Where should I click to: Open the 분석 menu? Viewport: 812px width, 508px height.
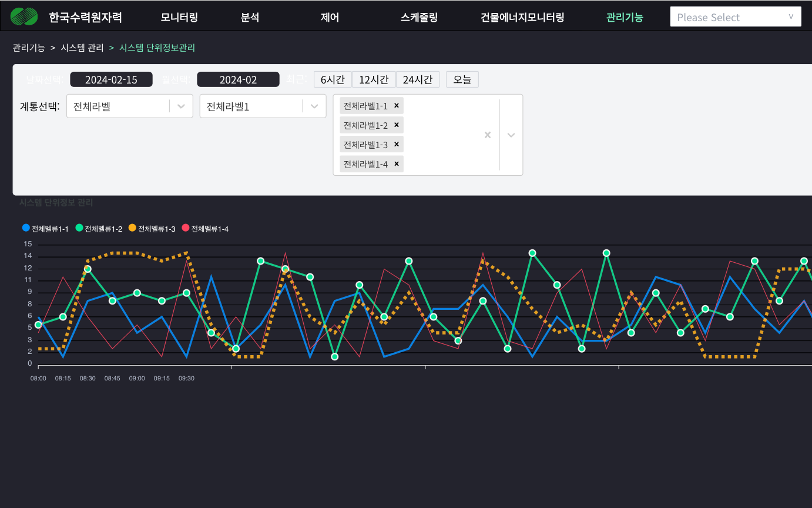250,17
